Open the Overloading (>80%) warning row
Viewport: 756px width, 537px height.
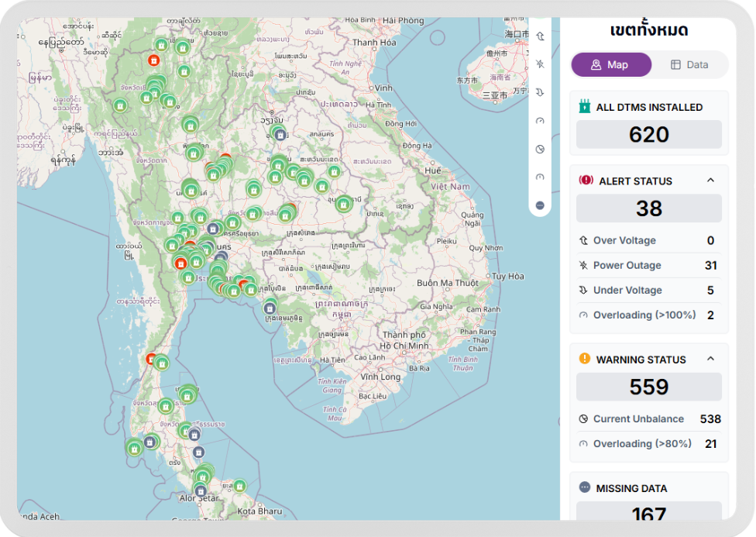tap(649, 444)
